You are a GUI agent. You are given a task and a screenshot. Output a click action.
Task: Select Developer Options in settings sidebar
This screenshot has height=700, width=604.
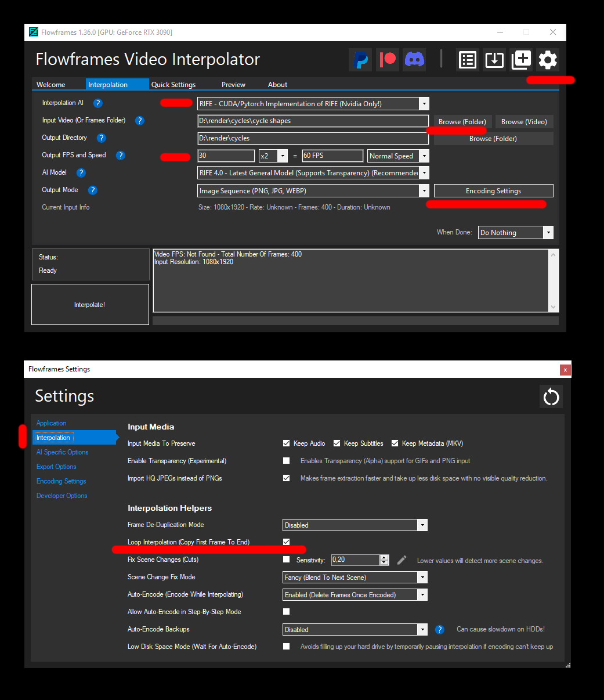tap(62, 496)
